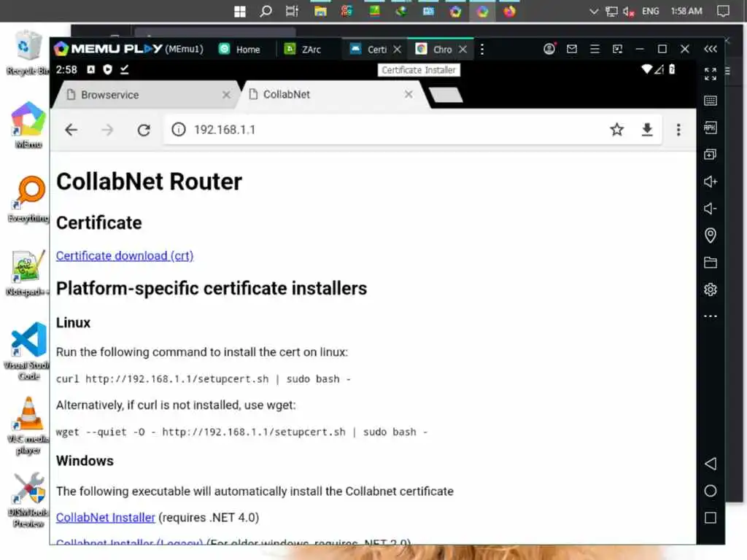
Task: Close the Chro tab in MEmu
Action: (462, 49)
